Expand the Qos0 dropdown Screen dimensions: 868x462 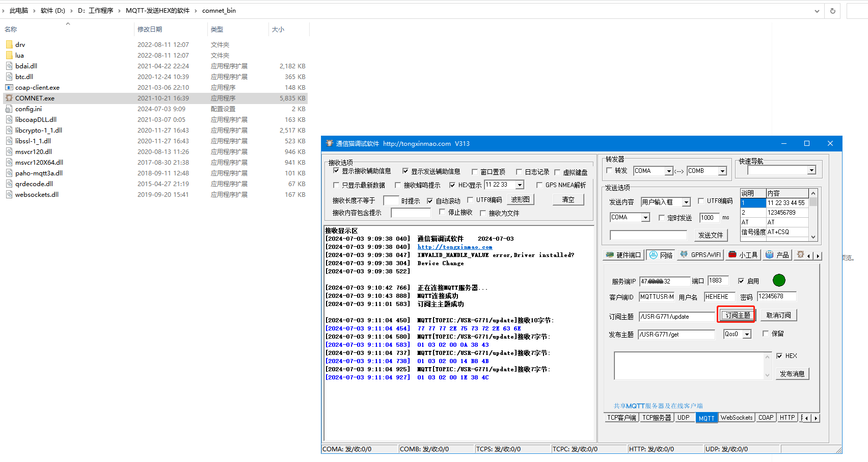[747, 335]
